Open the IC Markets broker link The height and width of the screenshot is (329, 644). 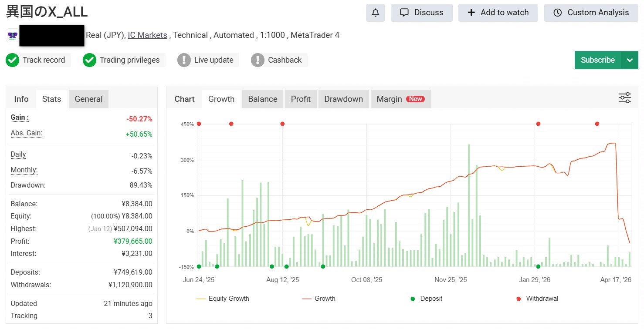[x=147, y=35]
